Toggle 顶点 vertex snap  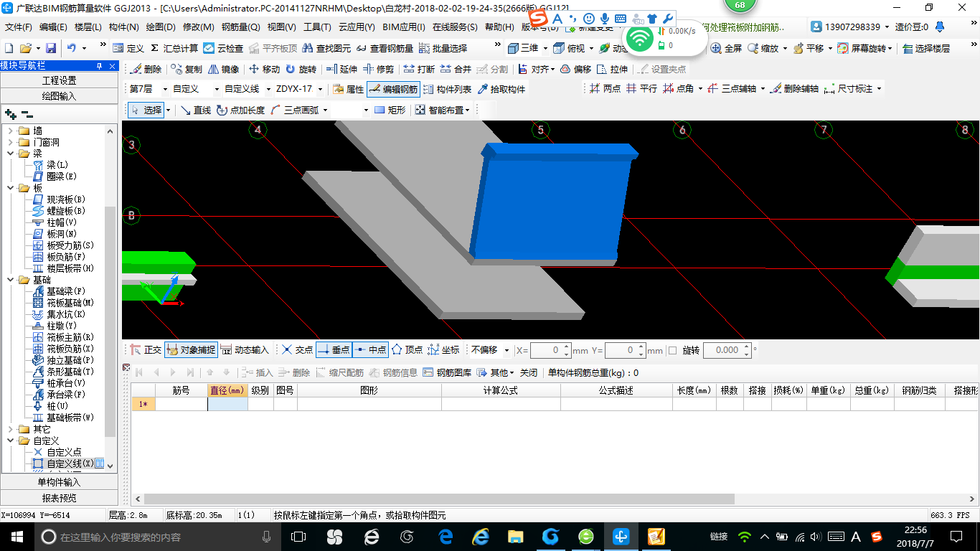406,350
